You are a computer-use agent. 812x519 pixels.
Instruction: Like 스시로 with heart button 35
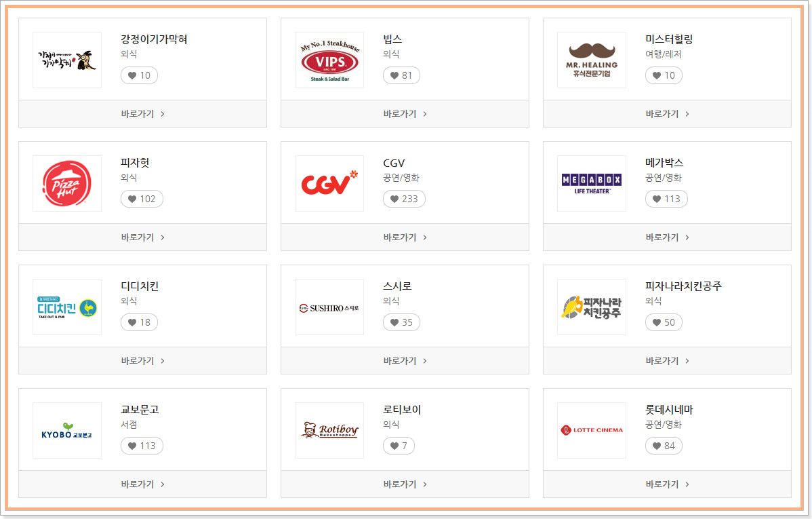pos(401,322)
